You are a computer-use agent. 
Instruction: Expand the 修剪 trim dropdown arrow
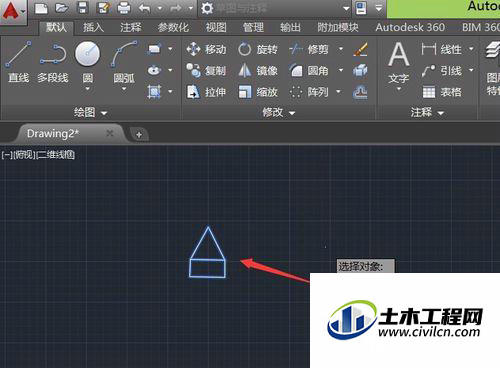click(341, 49)
